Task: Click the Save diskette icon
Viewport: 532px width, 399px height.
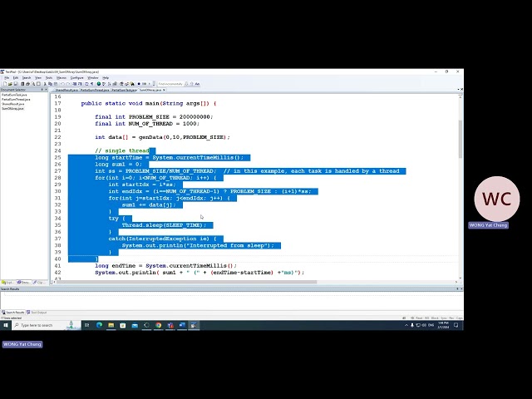Action: (16, 84)
